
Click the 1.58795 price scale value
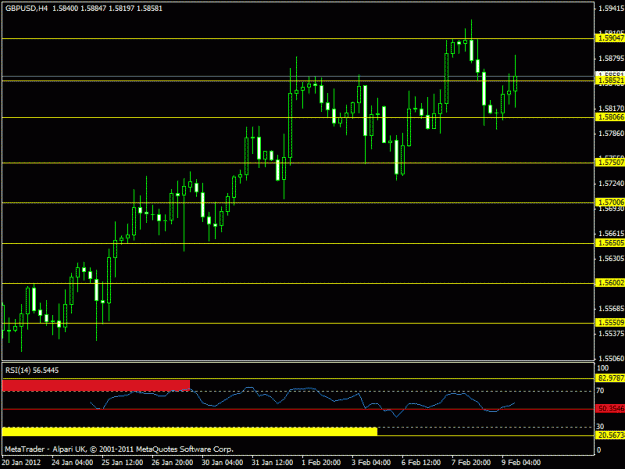click(x=611, y=59)
